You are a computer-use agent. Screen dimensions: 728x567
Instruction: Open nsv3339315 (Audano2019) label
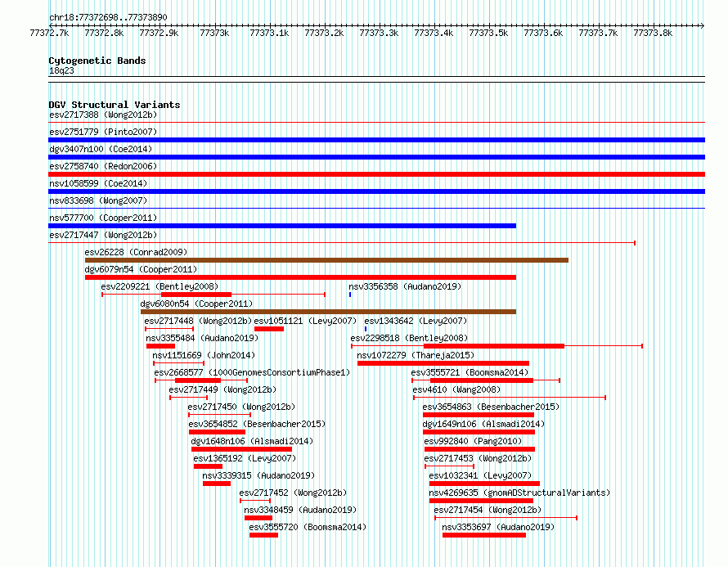[x=258, y=475]
